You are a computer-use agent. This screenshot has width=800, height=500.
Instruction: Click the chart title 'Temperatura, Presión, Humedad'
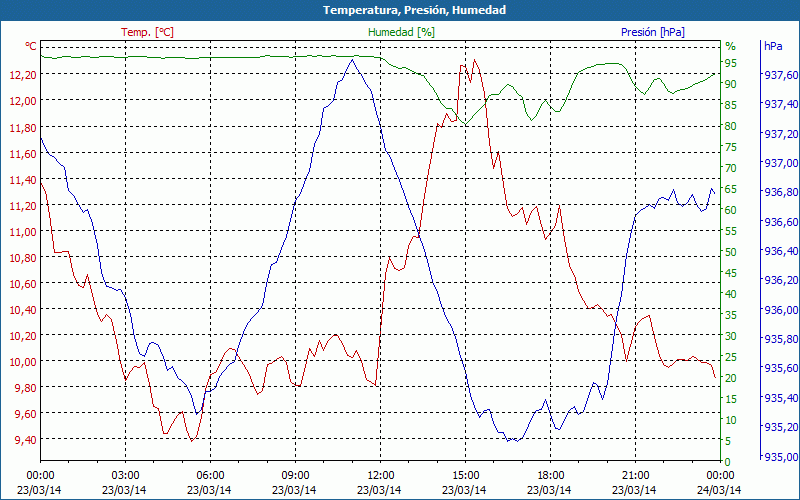[414, 10]
